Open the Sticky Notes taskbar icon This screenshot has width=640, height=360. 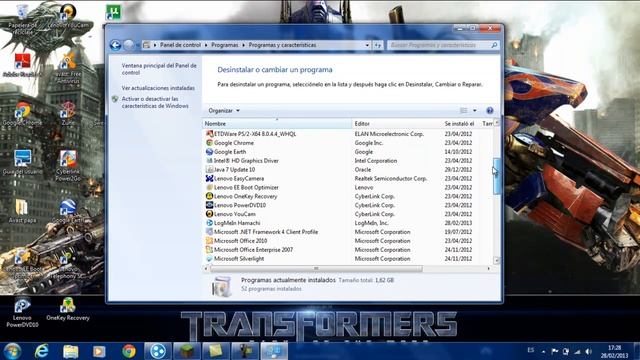click(216, 351)
